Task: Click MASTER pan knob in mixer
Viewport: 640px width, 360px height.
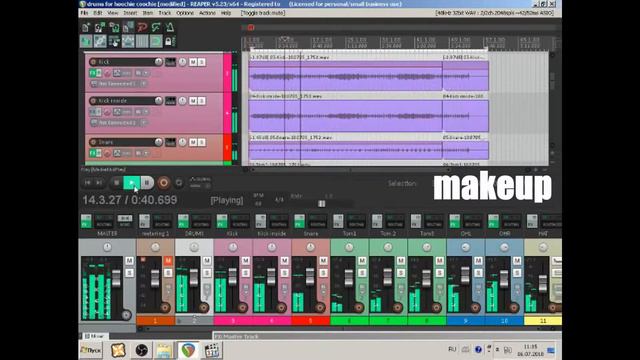Action: point(107,247)
